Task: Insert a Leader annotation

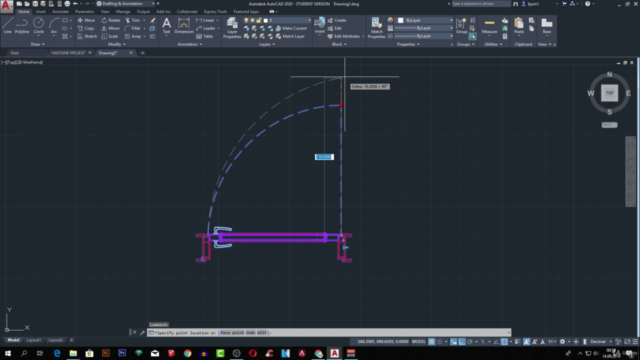Action: (x=206, y=28)
